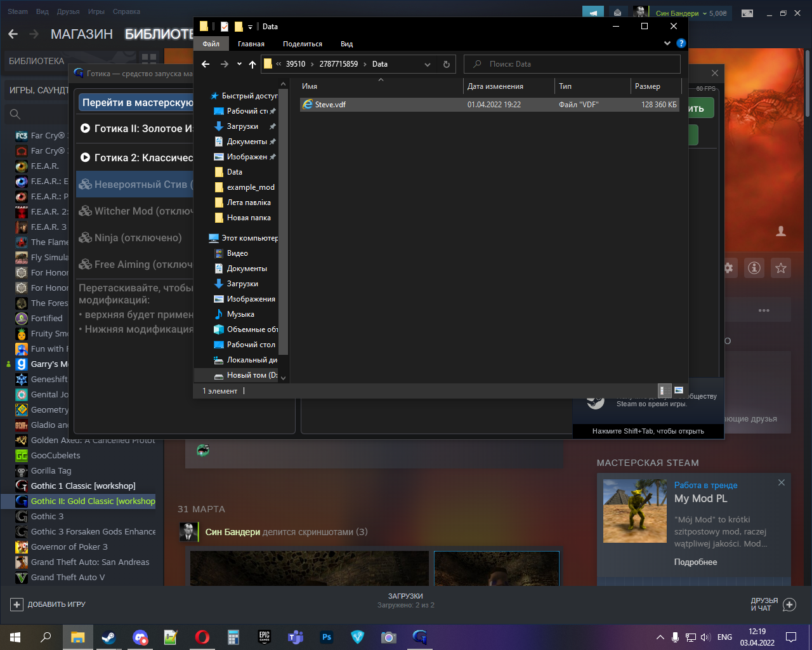Open Friends and Chat plus icon
Viewport: 812px width, 650px height.
coord(790,604)
